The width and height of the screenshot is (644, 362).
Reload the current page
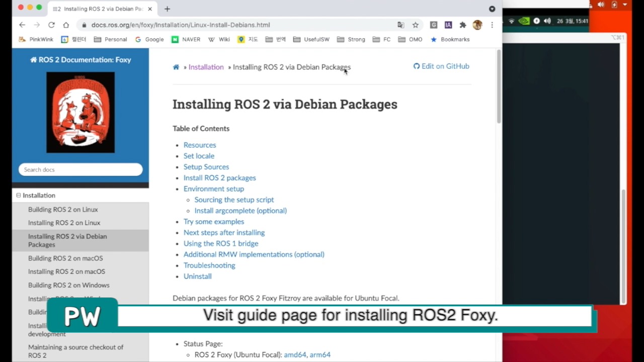[51, 25]
